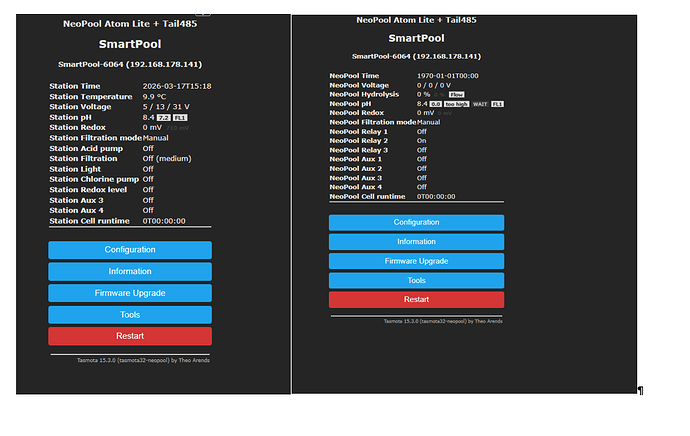
Task: Click the 'NeoPool Redox' label
Action: point(357,113)
